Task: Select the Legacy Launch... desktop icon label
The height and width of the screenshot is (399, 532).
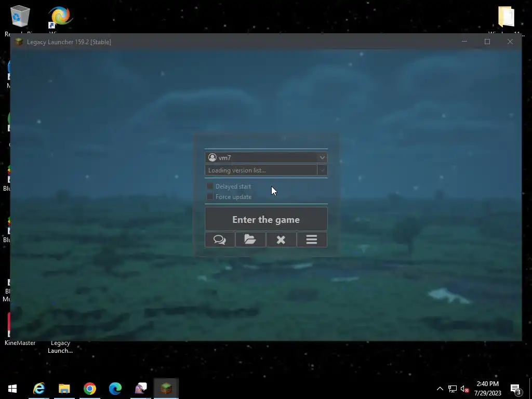Action: (60, 347)
